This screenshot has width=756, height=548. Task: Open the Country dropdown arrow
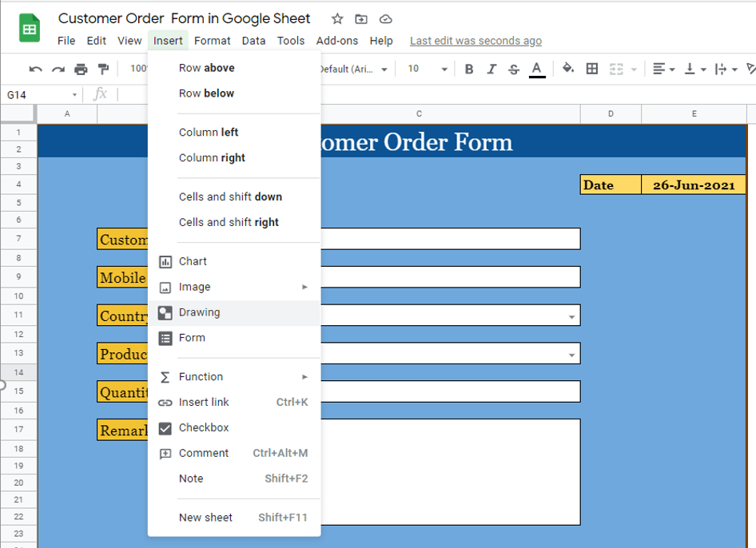coord(571,316)
